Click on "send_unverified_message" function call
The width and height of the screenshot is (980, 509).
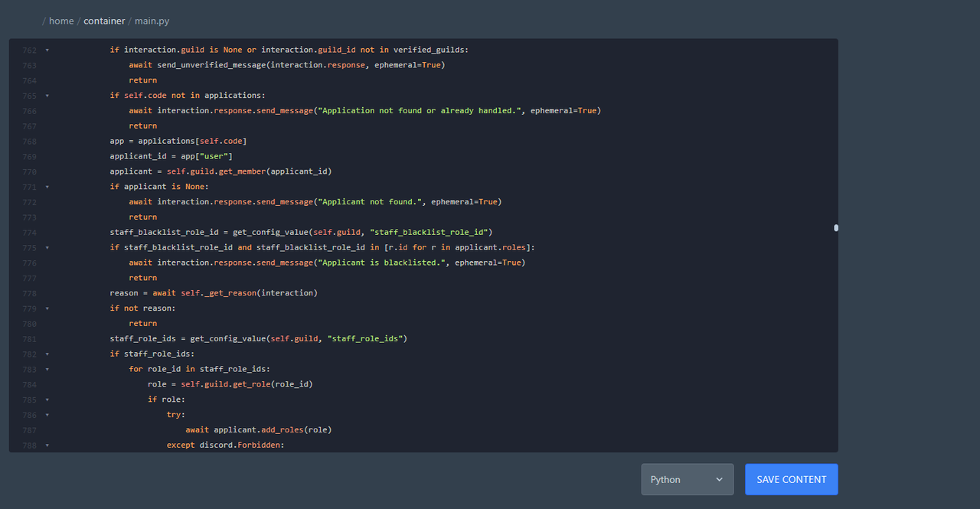[x=211, y=65]
